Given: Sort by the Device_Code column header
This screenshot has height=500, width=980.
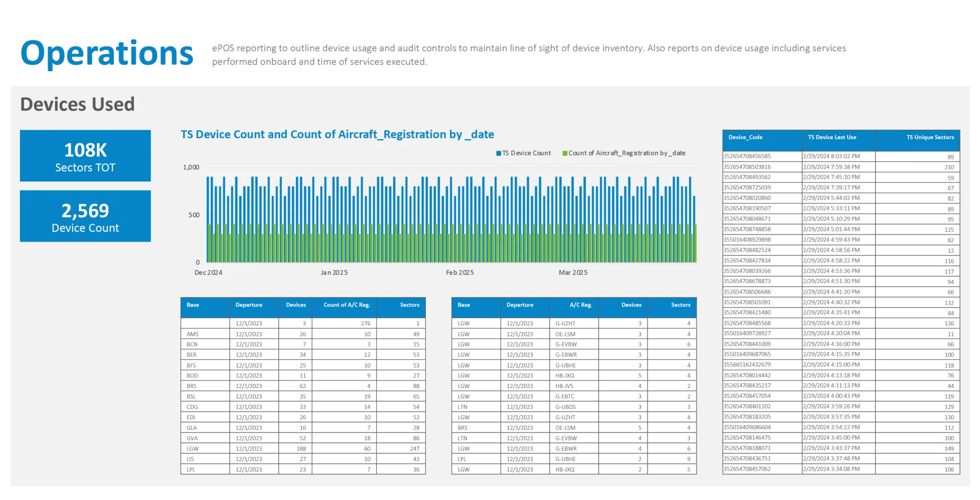Looking at the screenshot, I should coord(745,137).
